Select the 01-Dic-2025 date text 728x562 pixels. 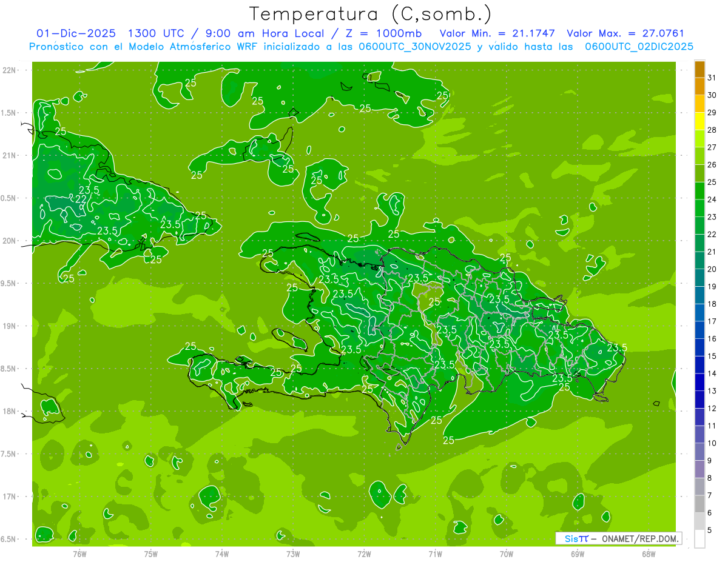76,33
